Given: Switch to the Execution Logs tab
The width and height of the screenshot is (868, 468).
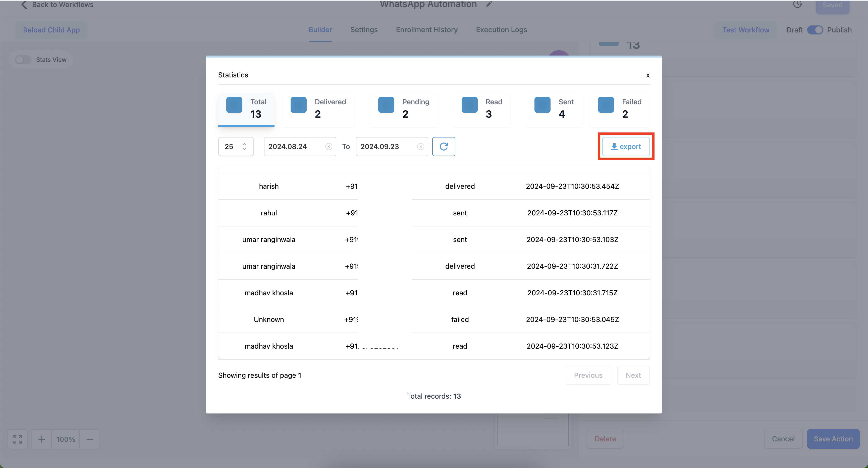Looking at the screenshot, I should click(x=501, y=30).
